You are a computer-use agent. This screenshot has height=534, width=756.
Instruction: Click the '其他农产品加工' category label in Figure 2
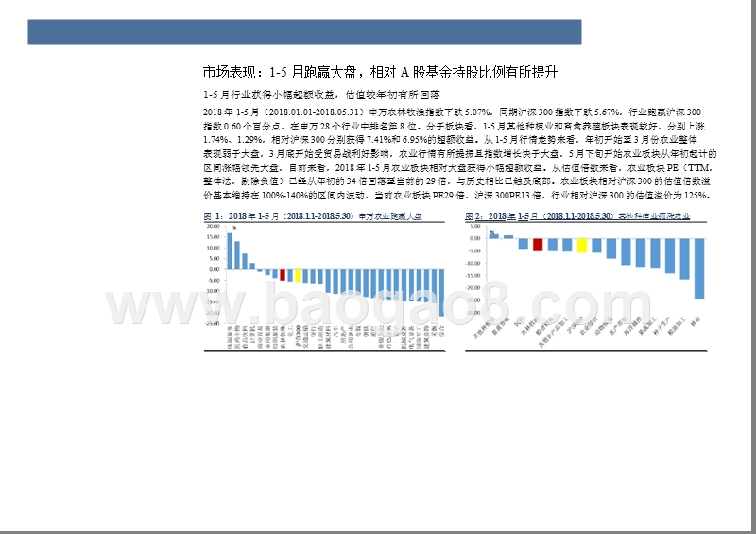click(554, 333)
